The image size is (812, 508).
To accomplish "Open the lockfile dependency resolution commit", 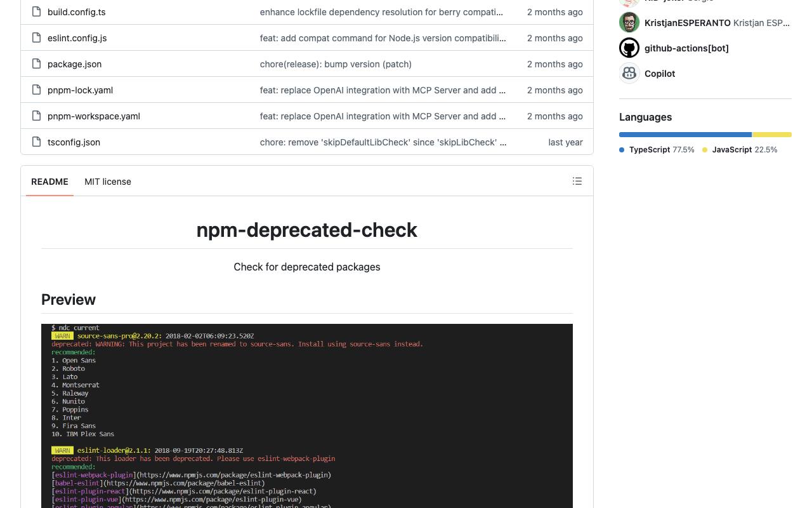I will pyautogui.click(x=381, y=12).
